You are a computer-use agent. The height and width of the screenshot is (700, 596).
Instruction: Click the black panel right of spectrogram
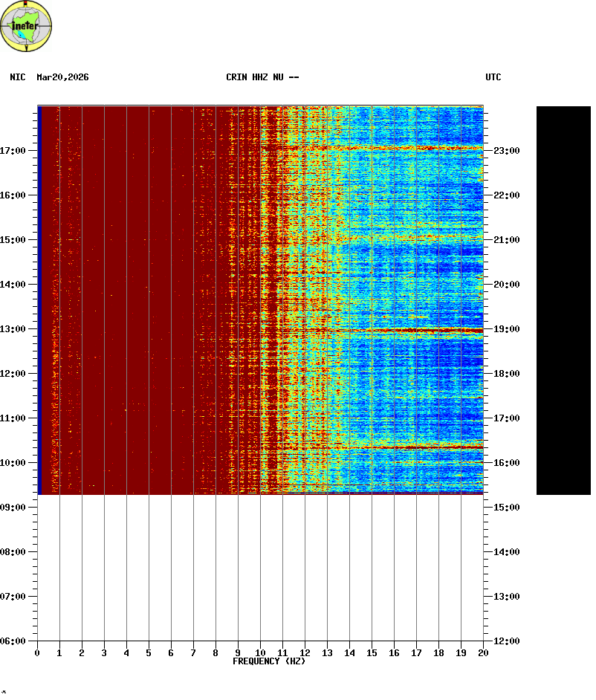[x=563, y=300]
